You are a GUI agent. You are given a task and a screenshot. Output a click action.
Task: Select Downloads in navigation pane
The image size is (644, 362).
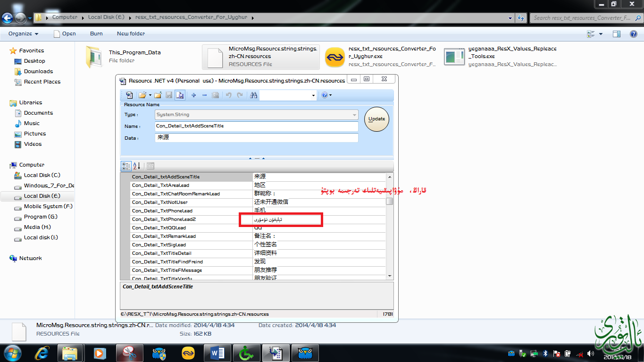[38, 72]
